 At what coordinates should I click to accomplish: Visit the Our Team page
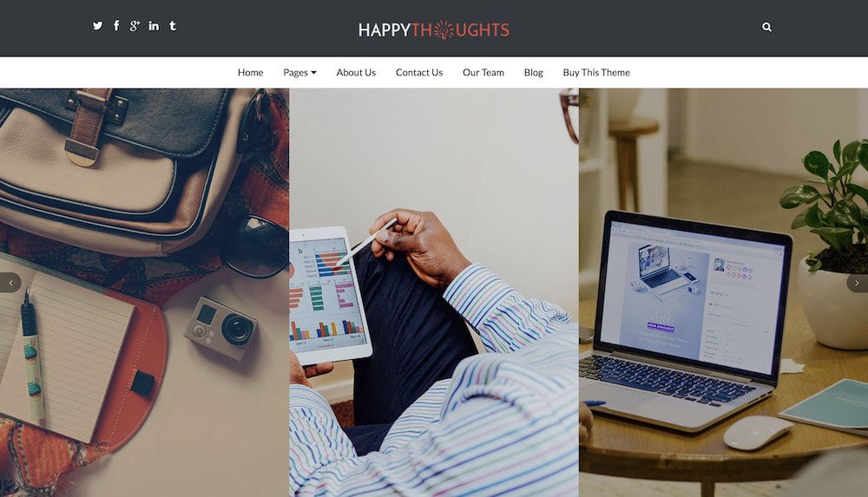[x=483, y=73]
